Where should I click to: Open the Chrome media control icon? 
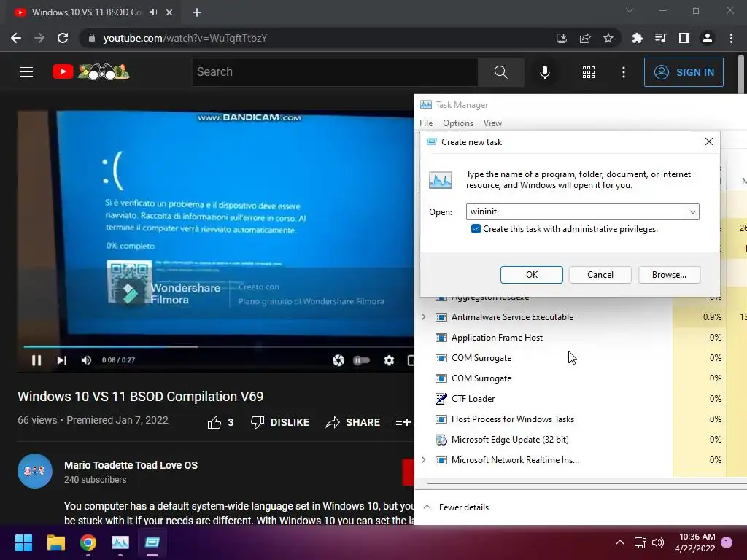click(660, 38)
